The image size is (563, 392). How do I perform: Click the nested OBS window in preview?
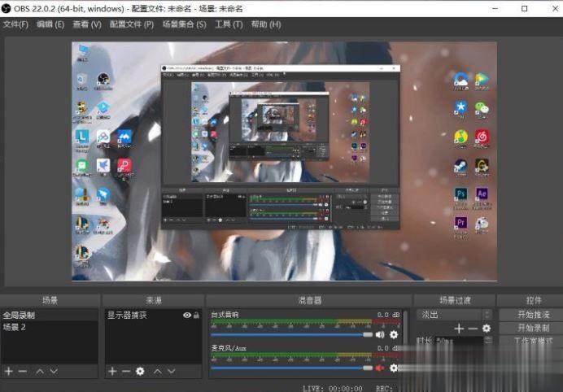(281, 147)
